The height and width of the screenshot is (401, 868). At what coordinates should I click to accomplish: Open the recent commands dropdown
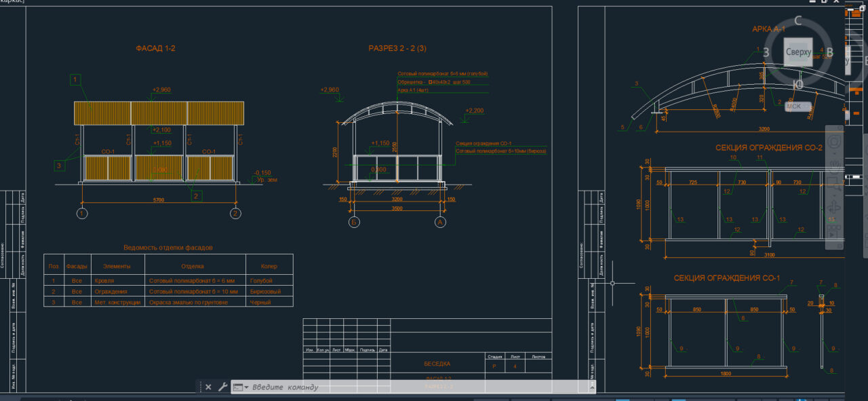[241, 387]
